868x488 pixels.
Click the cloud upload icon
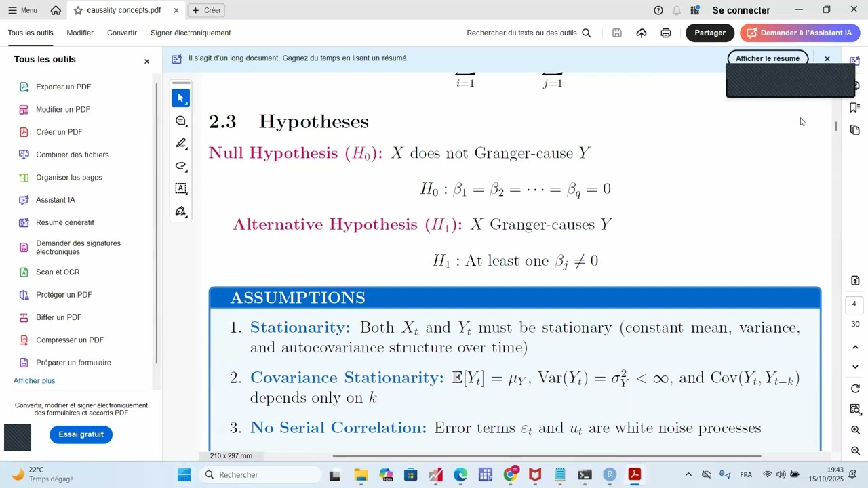pos(642,33)
